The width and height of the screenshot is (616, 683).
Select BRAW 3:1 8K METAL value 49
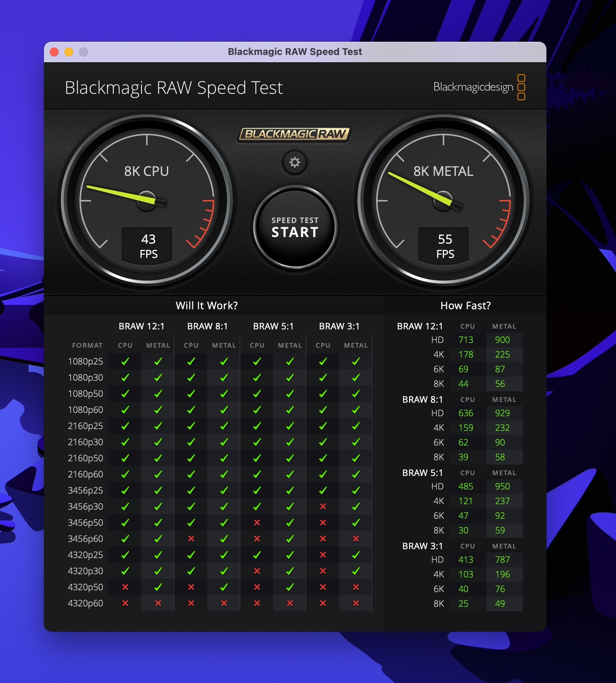pos(500,604)
